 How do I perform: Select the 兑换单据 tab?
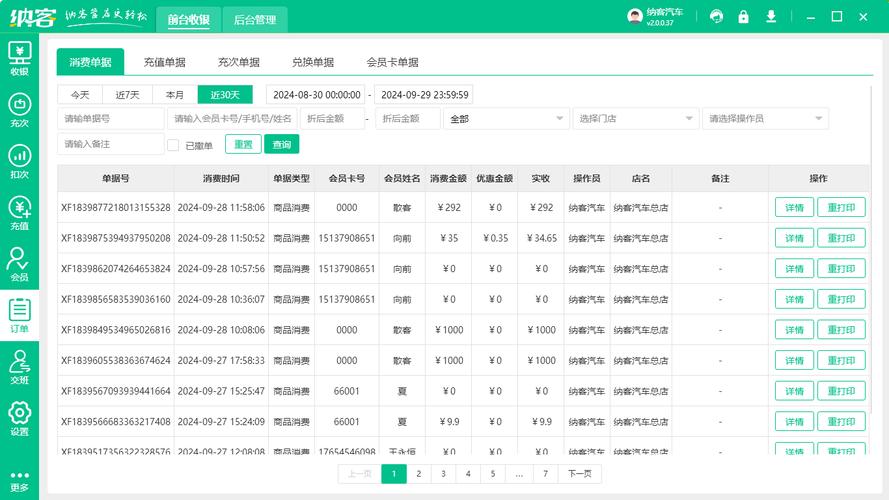point(313,62)
